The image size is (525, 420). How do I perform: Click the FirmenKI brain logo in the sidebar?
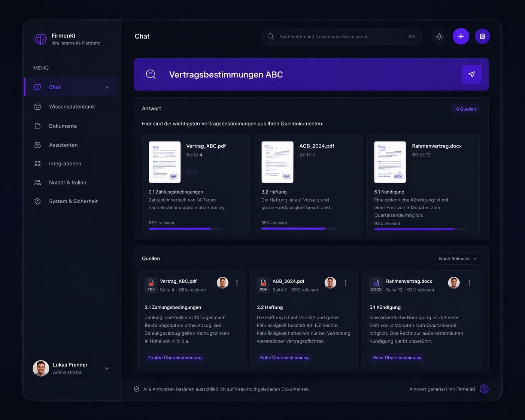pyautogui.click(x=40, y=39)
